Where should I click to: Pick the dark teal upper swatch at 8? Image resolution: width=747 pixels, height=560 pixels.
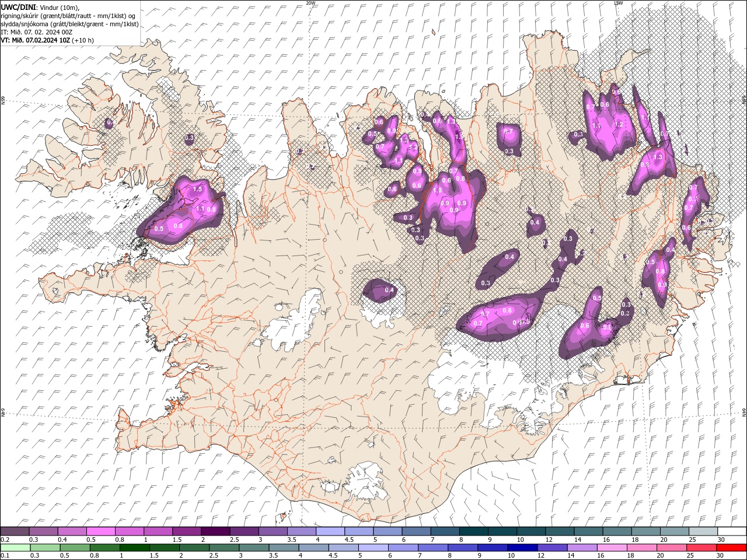click(473, 531)
